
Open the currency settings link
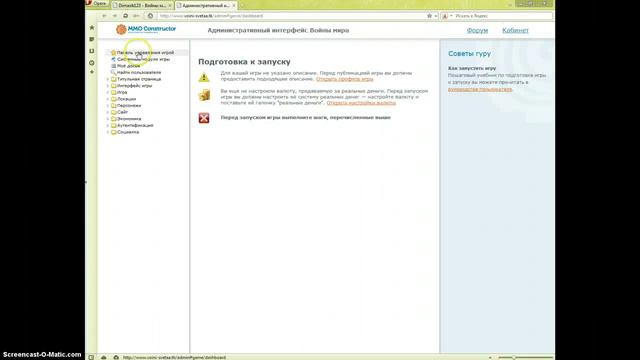coord(361,103)
